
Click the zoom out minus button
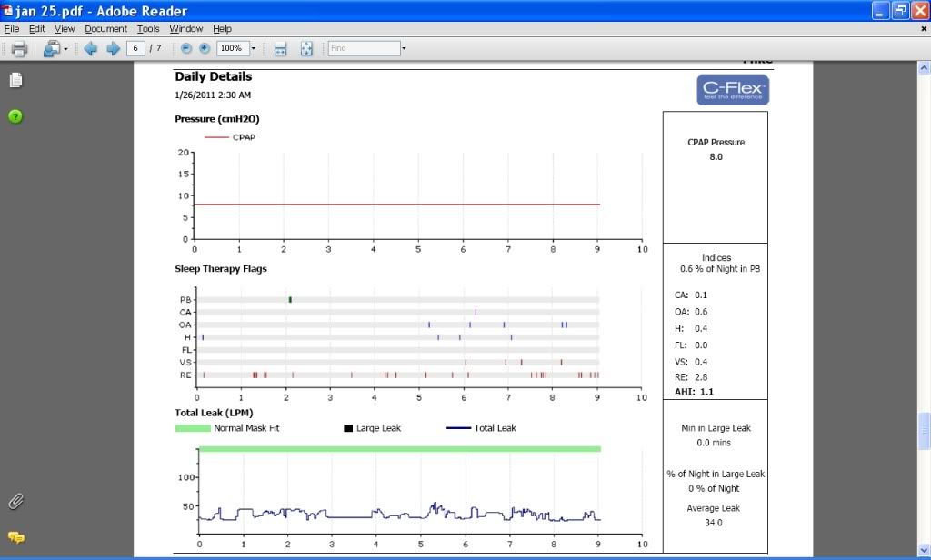point(186,48)
